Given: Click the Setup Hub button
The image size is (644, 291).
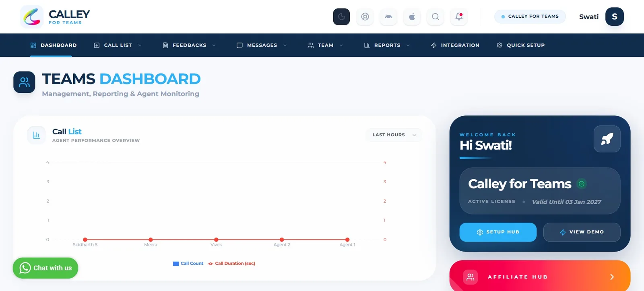Looking at the screenshot, I should pos(498,232).
